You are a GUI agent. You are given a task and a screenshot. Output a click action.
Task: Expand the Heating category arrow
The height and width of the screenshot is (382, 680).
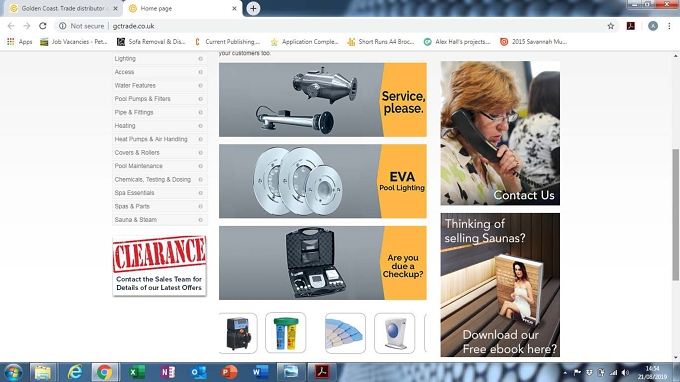pyautogui.click(x=200, y=126)
